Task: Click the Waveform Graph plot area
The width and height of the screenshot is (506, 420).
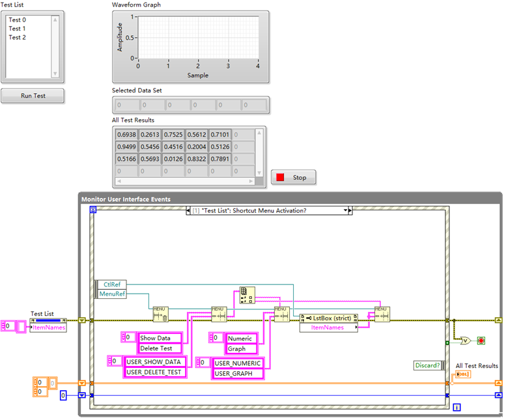Action: pos(199,37)
